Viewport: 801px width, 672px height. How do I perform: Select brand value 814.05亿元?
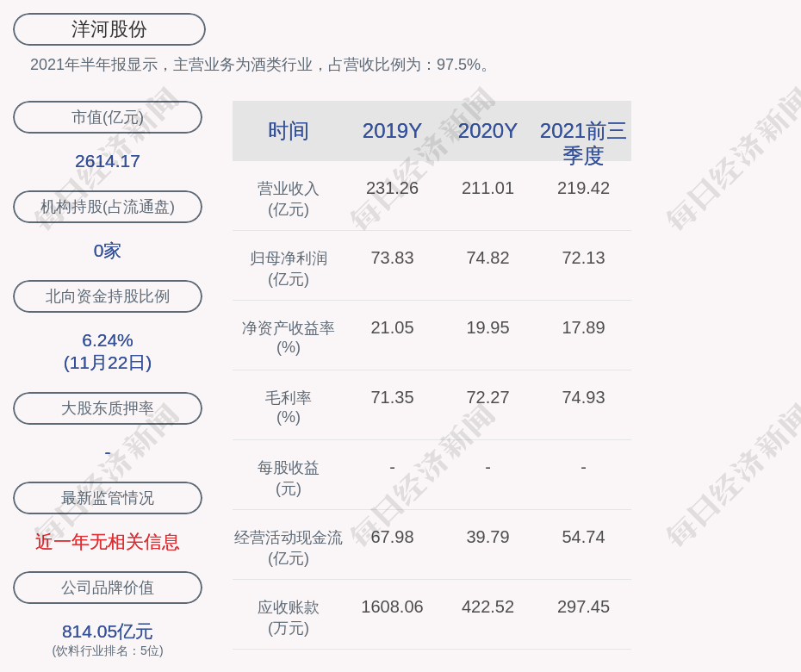(108, 632)
